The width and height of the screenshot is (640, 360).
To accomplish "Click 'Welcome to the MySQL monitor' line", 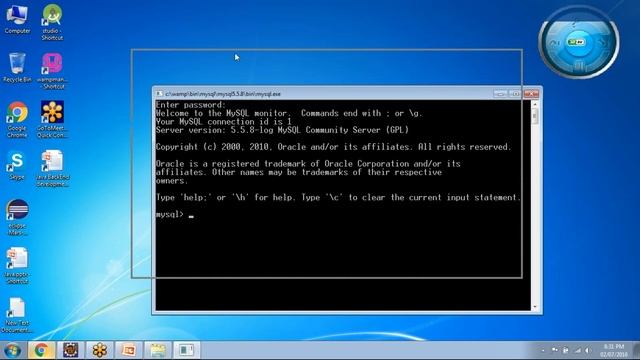I will click(x=289, y=113).
